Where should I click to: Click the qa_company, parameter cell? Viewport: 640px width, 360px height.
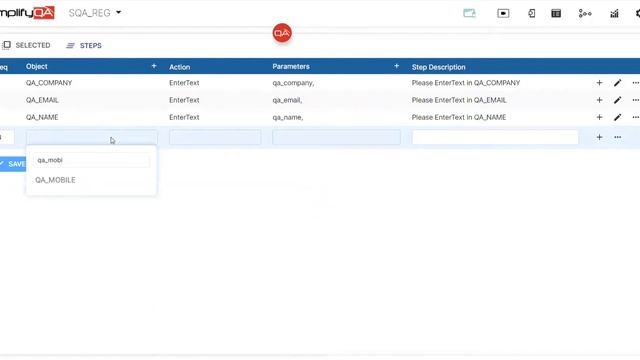(x=293, y=83)
